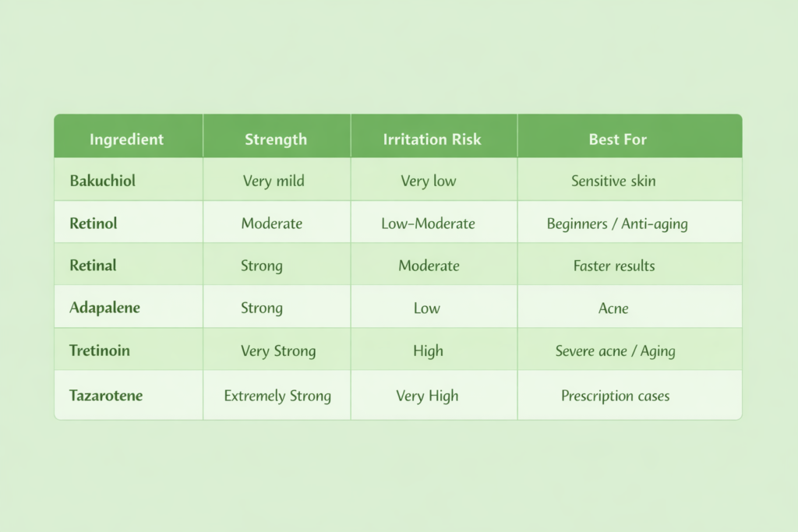Click the Best For column header
The width and height of the screenshot is (798, 532).
tap(617, 140)
